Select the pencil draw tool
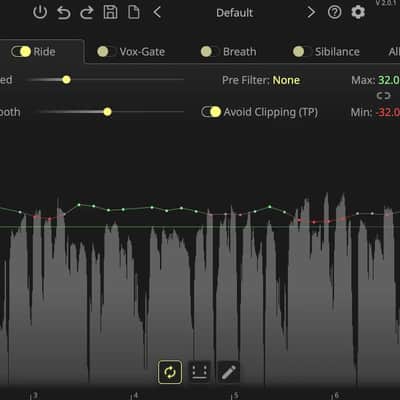400x400 pixels. tap(228, 372)
